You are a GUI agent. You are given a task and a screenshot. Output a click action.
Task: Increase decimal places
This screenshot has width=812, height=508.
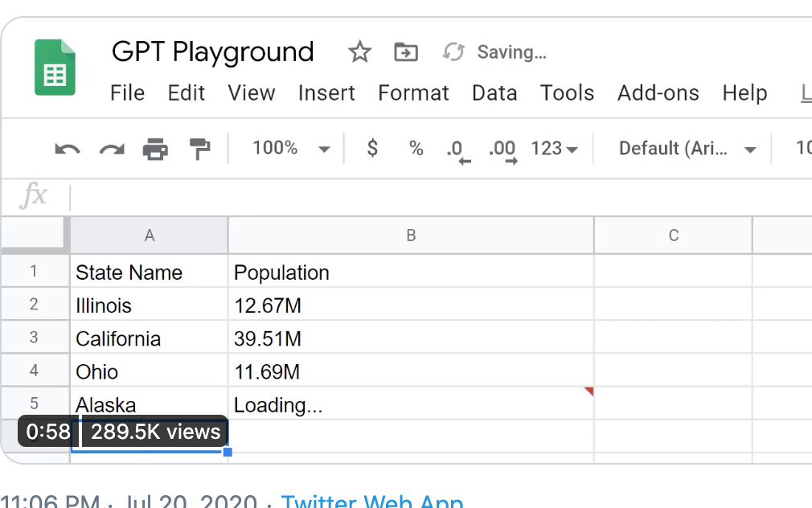[502, 152]
